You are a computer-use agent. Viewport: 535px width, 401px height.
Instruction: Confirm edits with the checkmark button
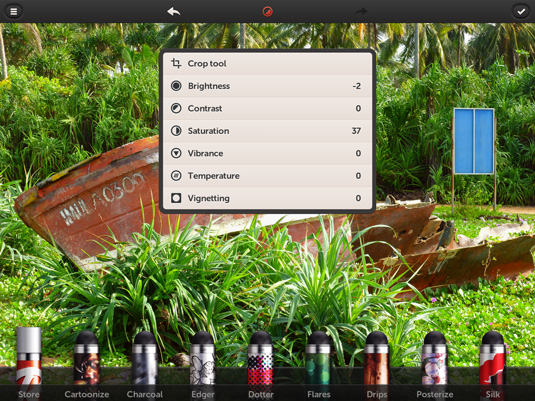521,12
